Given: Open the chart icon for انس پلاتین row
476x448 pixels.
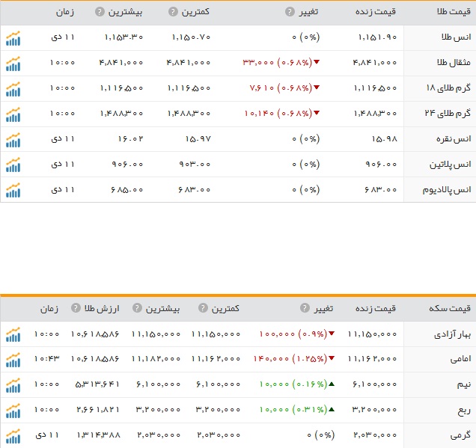Looking at the screenshot, I should (x=13, y=165).
